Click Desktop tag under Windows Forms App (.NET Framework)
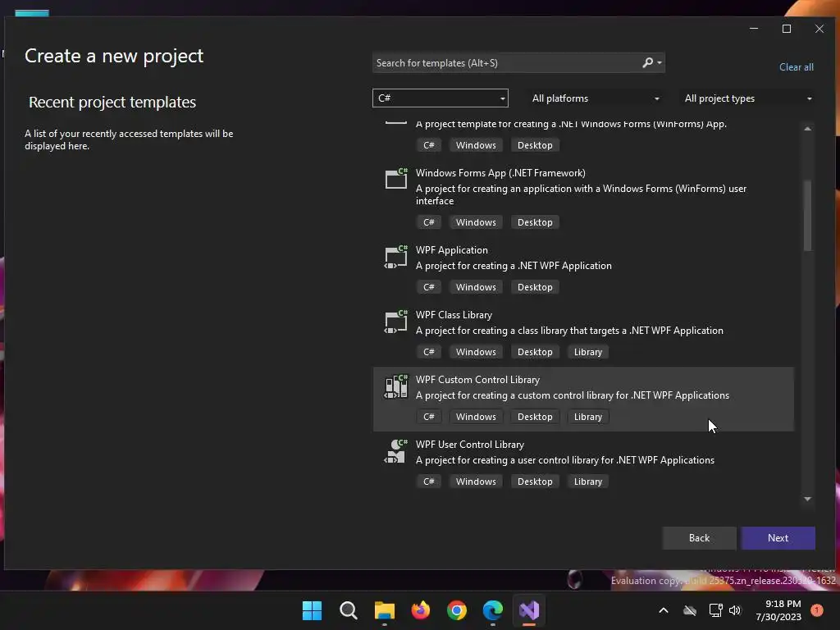This screenshot has height=630, width=840. 535,222
